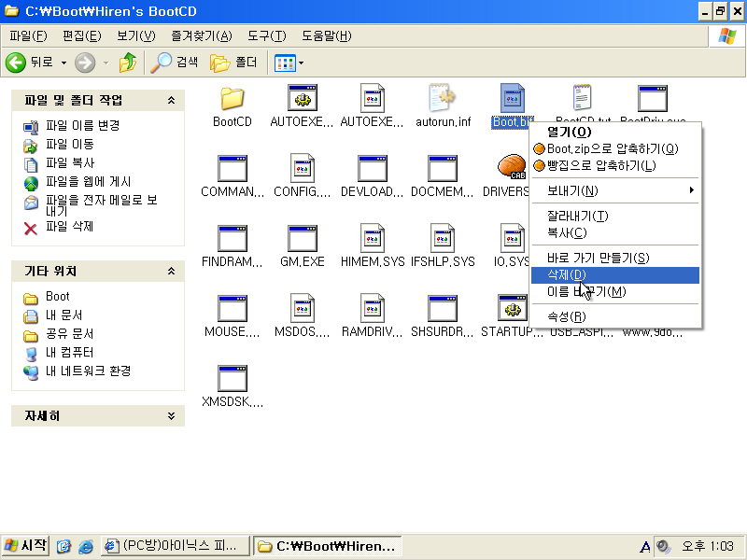Open Internet Explorer from quick launch
This screenshot has height=560, width=747.
point(86,546)
